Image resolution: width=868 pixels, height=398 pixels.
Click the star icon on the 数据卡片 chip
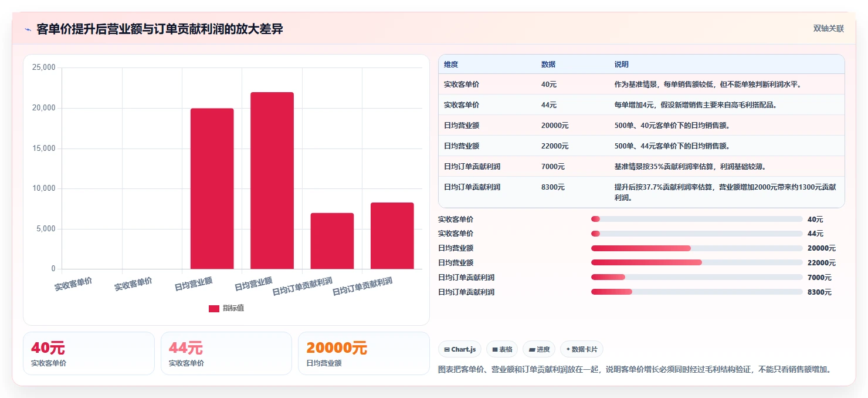(x=568, y=349)
